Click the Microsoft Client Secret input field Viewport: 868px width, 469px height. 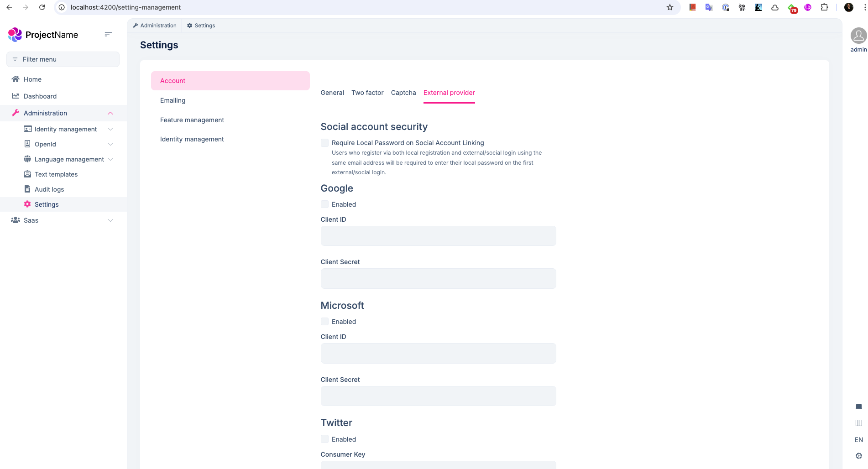click(x=438, y=396)
